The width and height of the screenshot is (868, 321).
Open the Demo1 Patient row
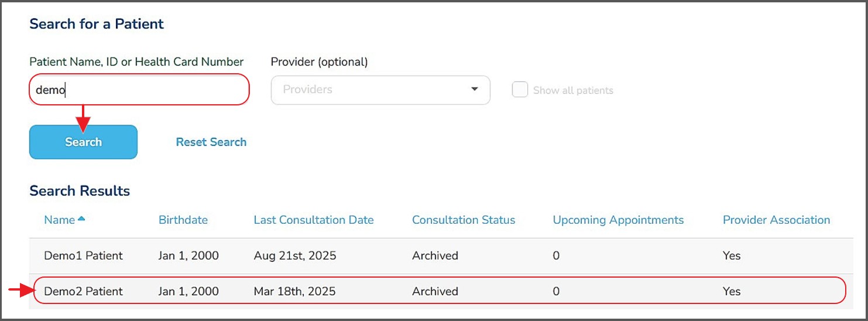[x=83, y=255]
